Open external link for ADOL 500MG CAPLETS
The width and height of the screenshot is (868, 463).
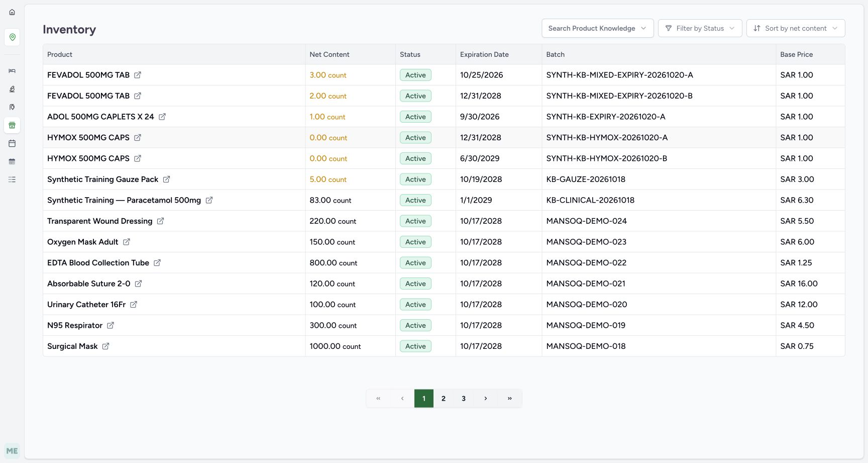pyautogui.click(x=162, y=117)
